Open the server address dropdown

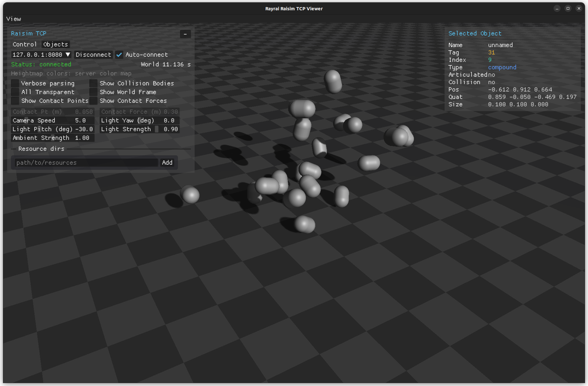point(68,54)
